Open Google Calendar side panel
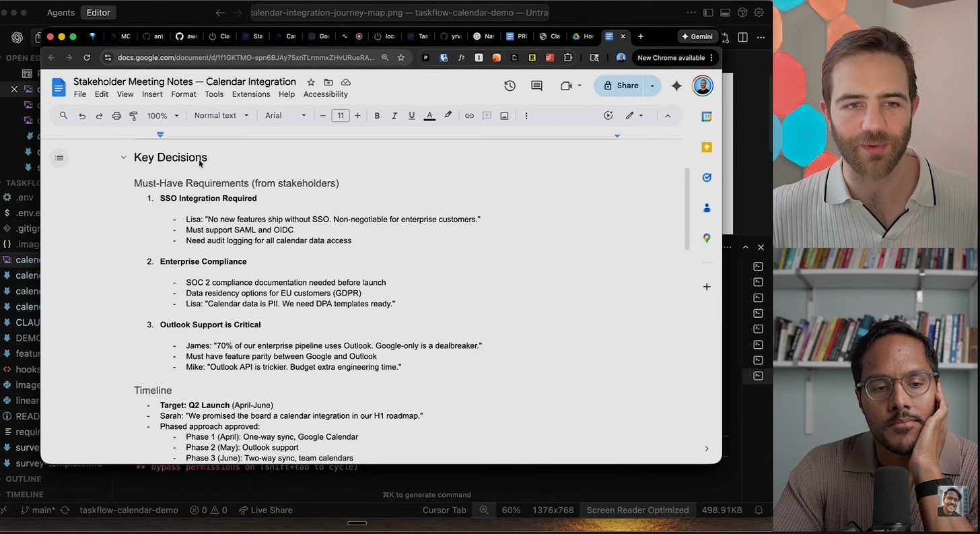This screenshot has height=534, width=980. click(x=707, y=116)
